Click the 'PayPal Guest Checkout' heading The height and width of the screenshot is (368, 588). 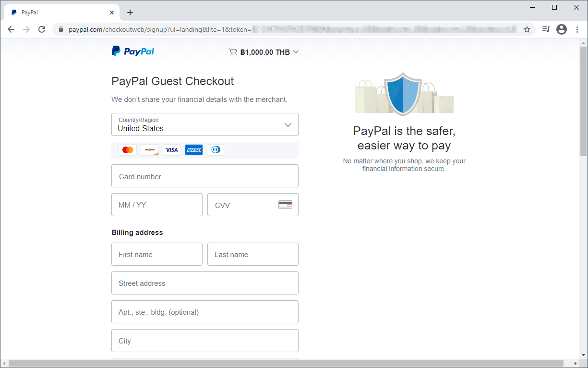click(173, 81)
